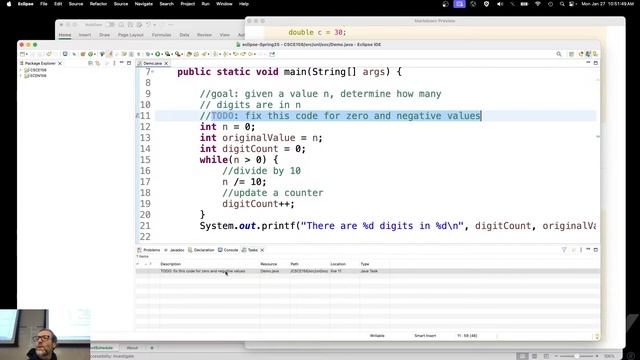Open Package Explorer view menu dots

click(x=114, y=63)
